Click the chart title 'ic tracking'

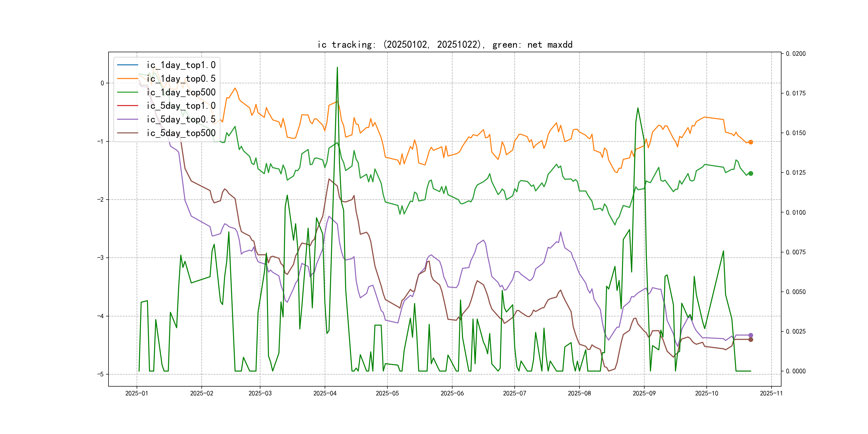(x=445, y=45)
